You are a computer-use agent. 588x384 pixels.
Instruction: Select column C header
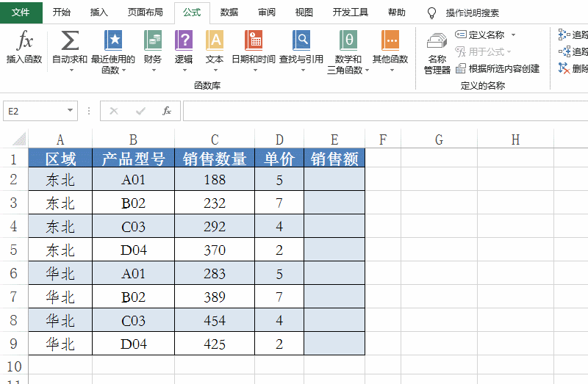point(215,140)
